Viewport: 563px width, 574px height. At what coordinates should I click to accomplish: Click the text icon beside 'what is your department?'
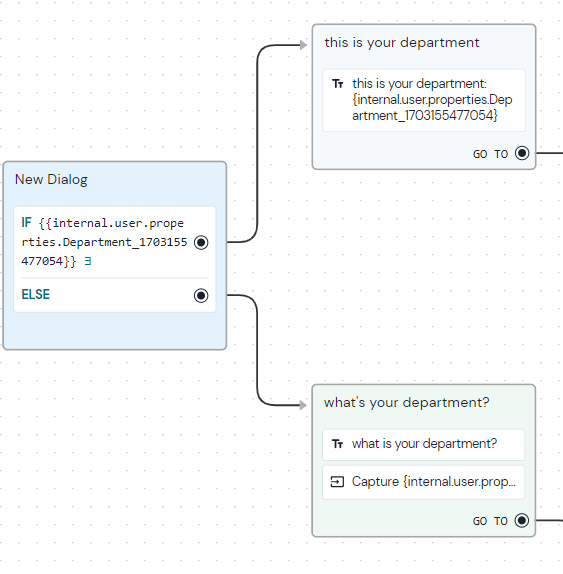337,444
